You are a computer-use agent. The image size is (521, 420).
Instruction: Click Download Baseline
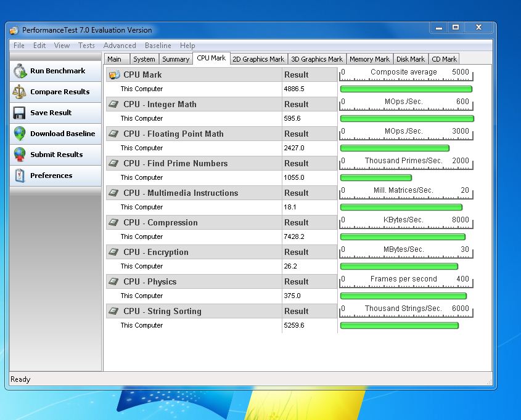(55, 134)
